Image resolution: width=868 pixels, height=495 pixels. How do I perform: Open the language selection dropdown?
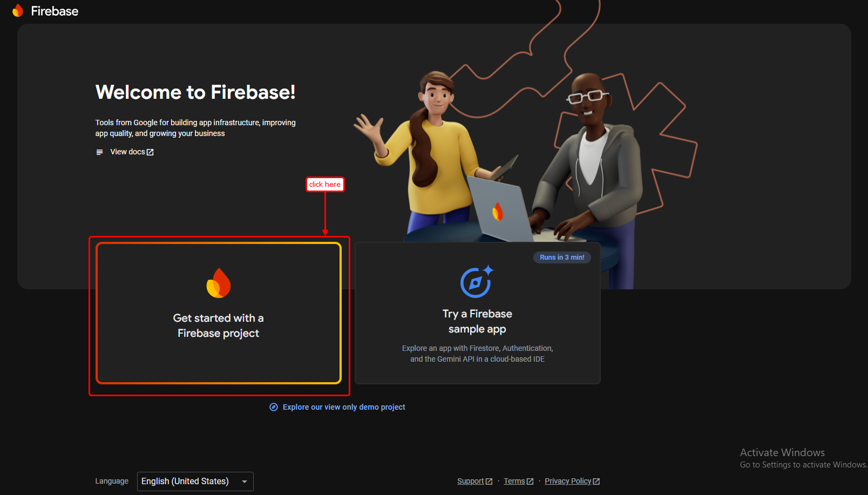click(195, 481)
